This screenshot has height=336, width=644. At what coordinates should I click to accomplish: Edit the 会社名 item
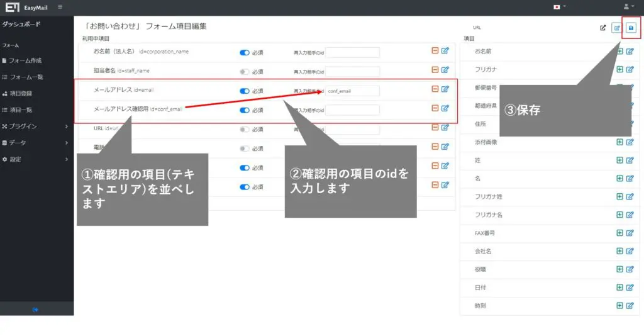[x=630, y=251]
